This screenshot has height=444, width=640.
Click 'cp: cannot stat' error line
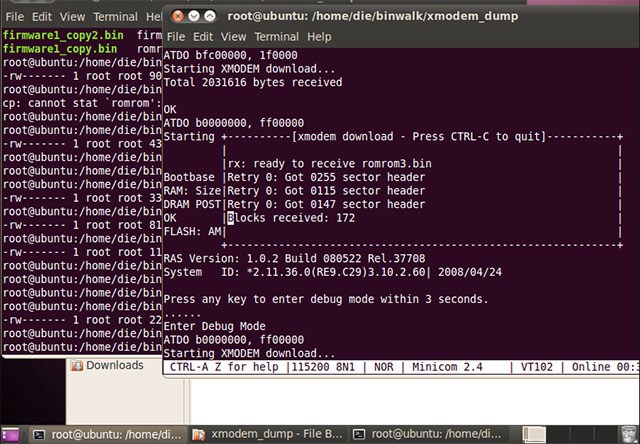click(x=82, y=103)
